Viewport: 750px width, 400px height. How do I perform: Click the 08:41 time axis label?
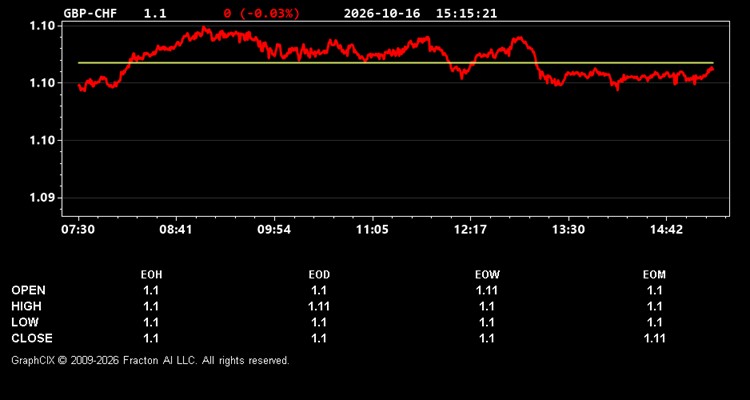click(176, 229)
